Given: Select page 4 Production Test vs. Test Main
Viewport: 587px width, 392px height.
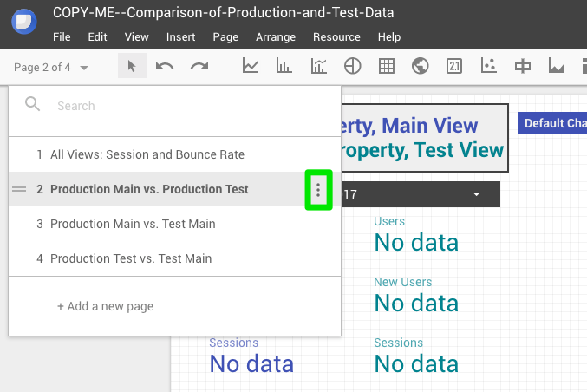Looking at the screenshot, I should [x=174, y=258].
